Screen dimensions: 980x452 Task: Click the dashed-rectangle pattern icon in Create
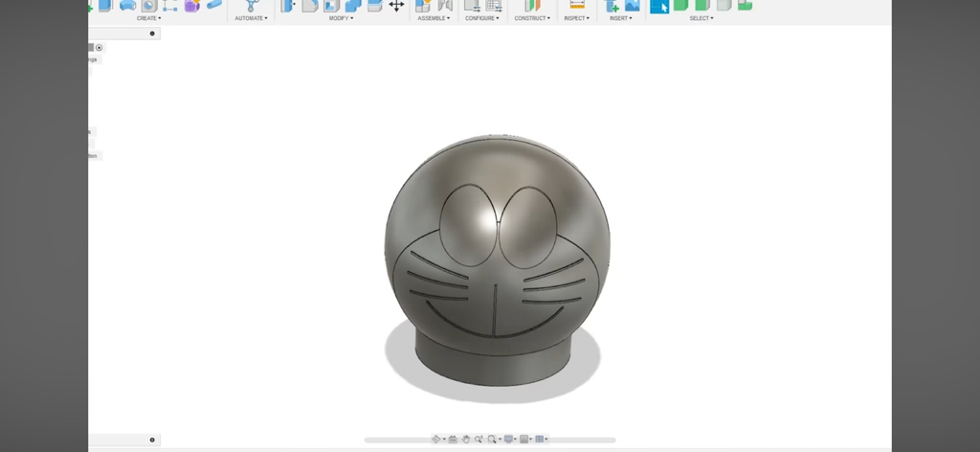point(170,5)
